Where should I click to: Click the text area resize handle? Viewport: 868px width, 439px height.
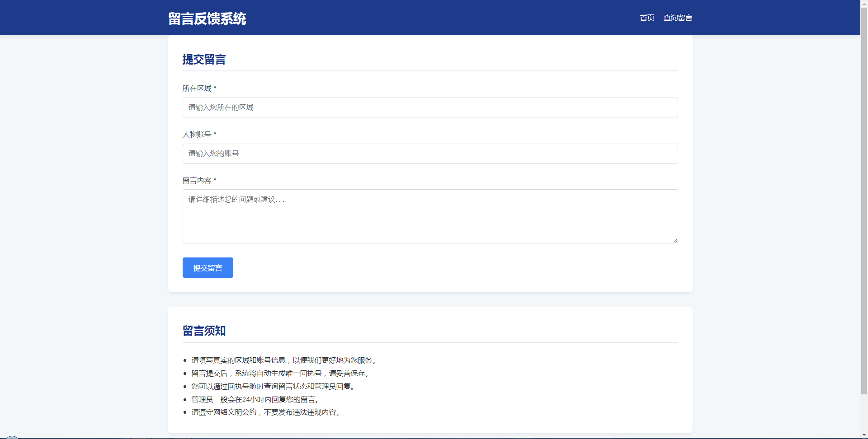(675, 240)
